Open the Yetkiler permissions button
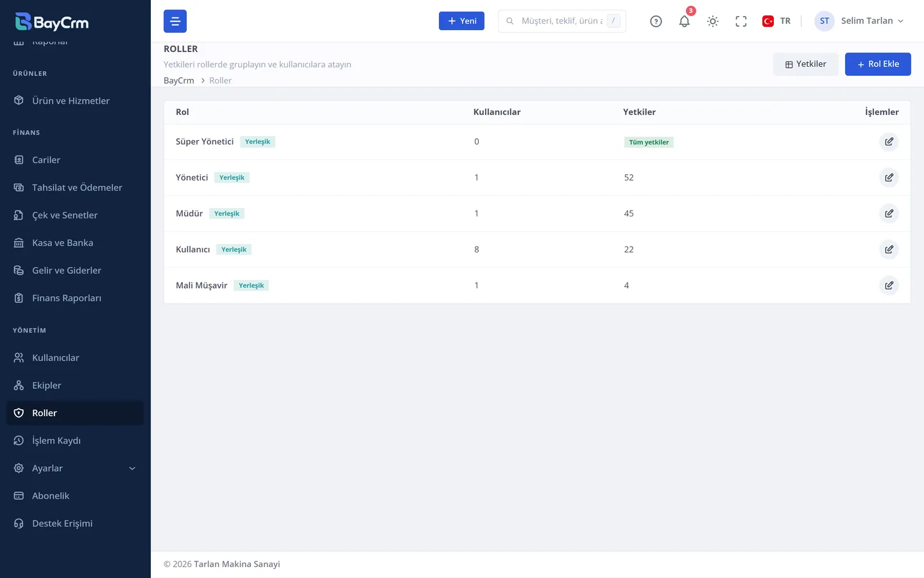 pos(806,64)
